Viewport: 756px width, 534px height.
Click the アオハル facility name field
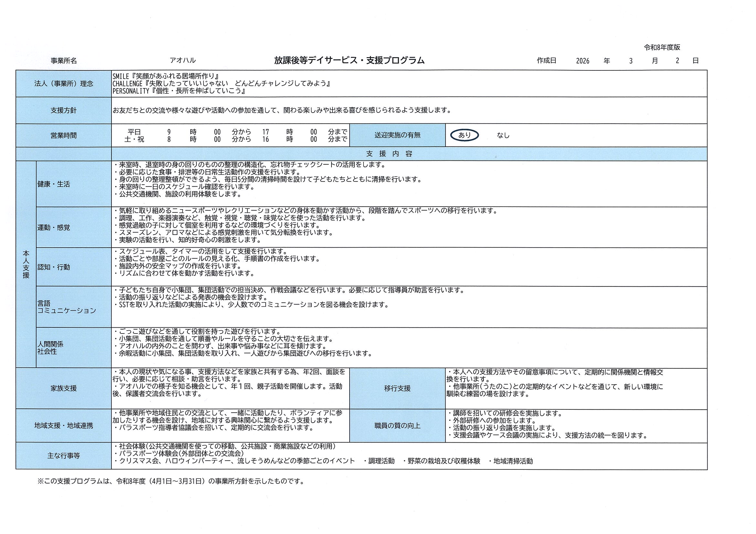pos(183,60)
